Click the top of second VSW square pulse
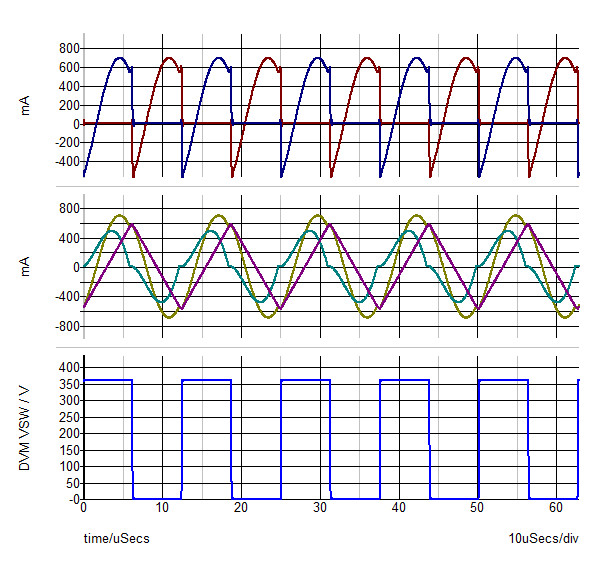 pyautogui.click(x=206, y=380)
